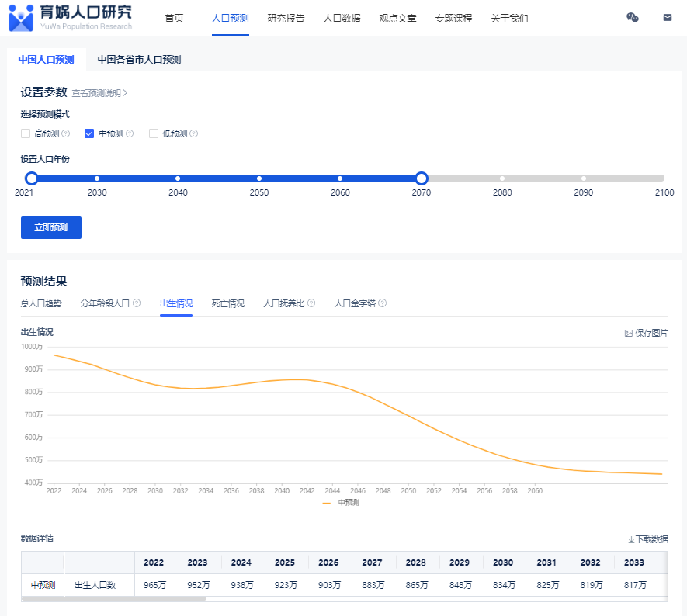Tick the 低预测 checkbox

[x=154, y=133]
